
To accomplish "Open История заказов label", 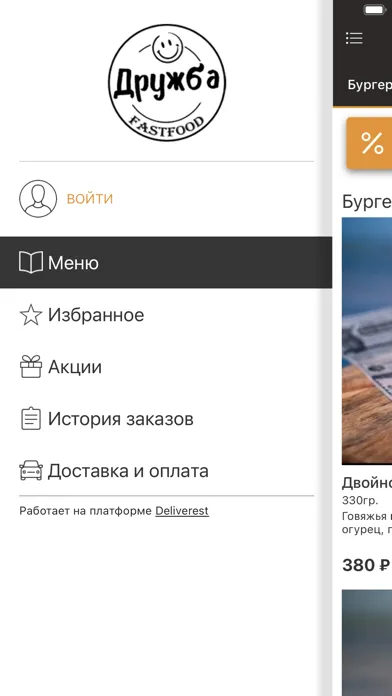I will click(x=121, y=419).
